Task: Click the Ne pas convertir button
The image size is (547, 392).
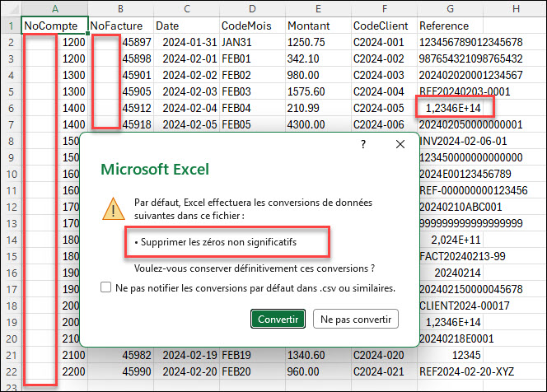Action: 356,319
